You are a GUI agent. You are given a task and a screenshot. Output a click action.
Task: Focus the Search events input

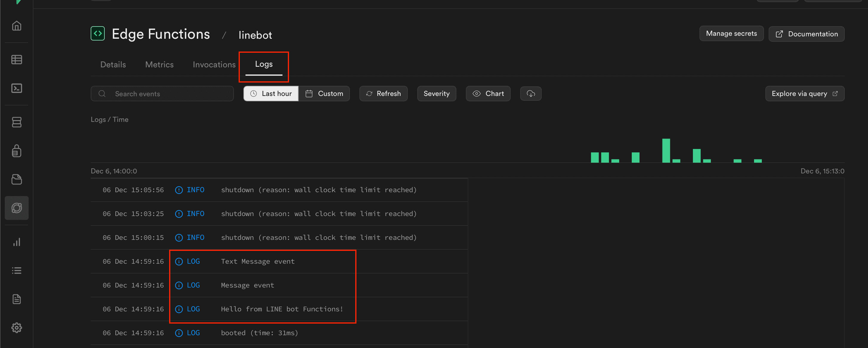(x=162, y=94)
